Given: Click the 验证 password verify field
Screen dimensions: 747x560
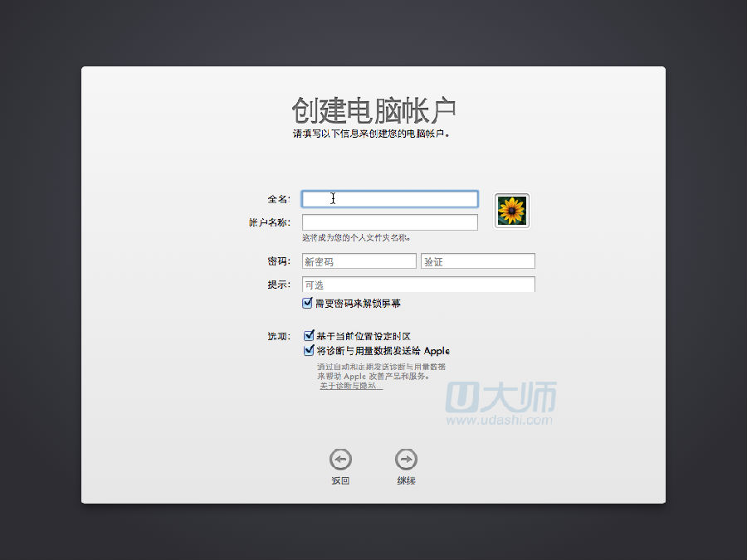Looking at the screenshot, I should coord(477,261).
